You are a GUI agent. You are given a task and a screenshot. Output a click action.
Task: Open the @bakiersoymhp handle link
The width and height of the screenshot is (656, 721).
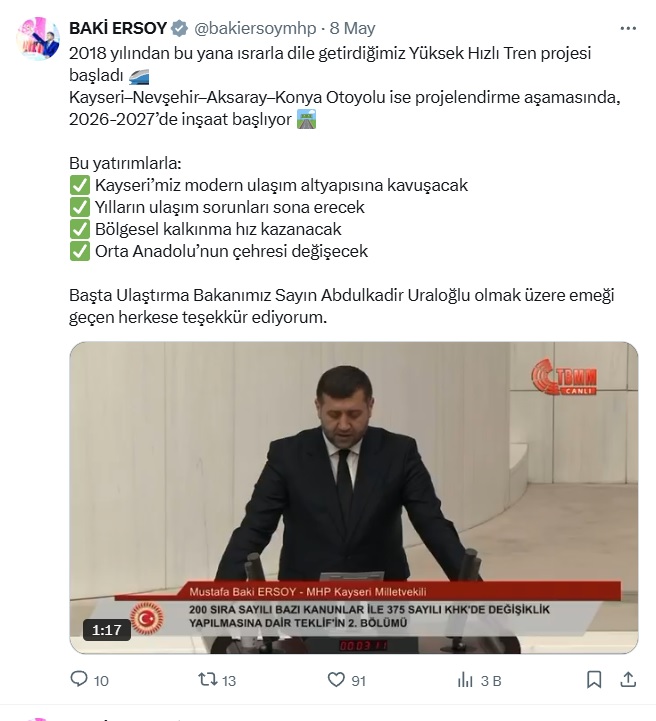(255, 29)
